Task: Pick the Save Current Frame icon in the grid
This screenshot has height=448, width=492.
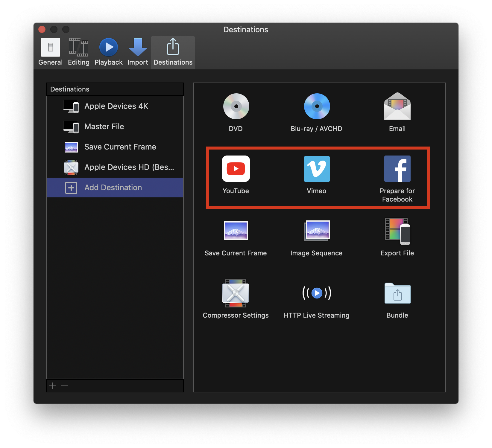Action: coord(236,231)
